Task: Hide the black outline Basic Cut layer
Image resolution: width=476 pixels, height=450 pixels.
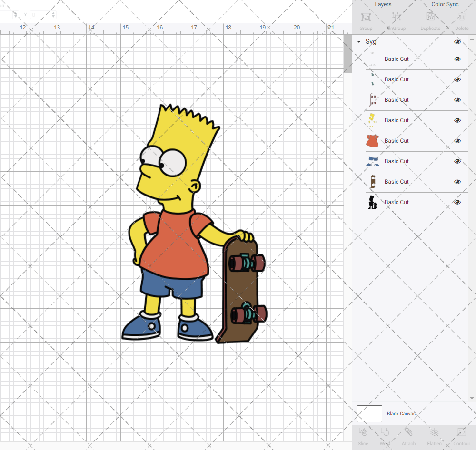Action: 457,202
